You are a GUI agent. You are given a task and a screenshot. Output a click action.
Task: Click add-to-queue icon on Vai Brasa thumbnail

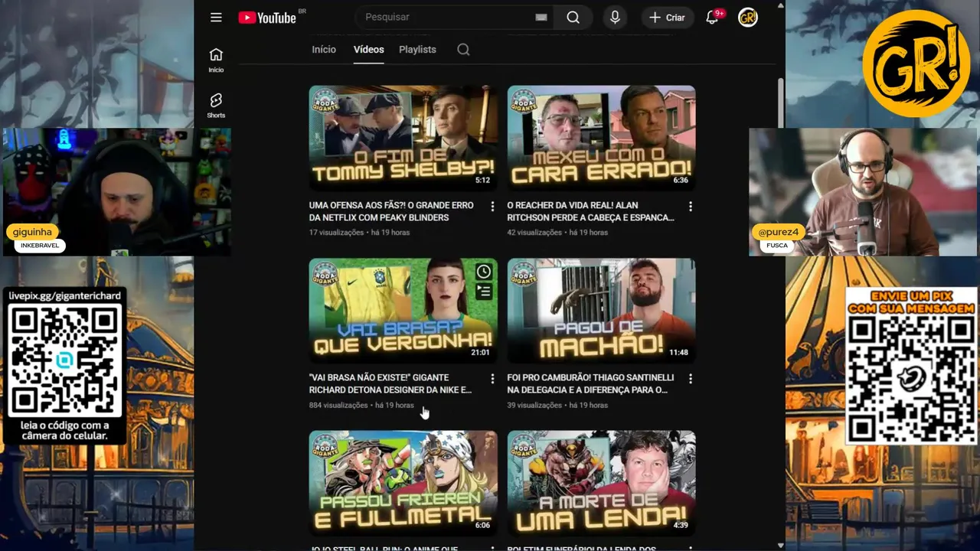pyautogui.click(x=483, y=291)
